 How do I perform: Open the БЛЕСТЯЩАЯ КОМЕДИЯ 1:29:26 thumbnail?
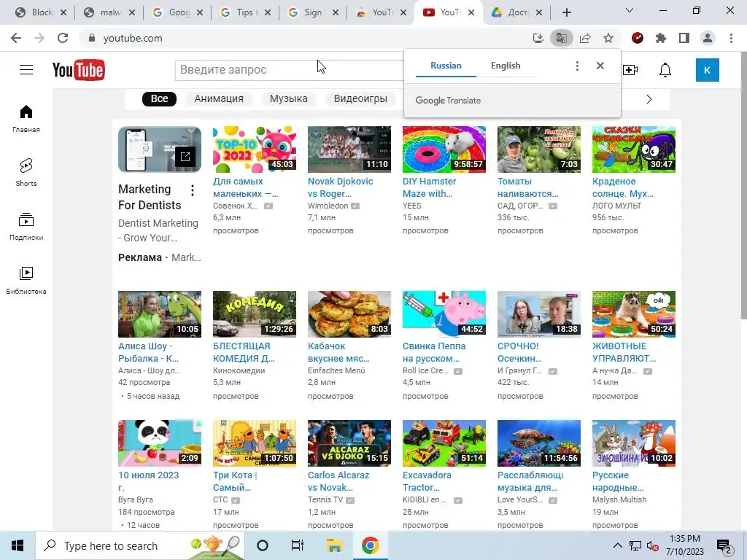click(255, 314)
